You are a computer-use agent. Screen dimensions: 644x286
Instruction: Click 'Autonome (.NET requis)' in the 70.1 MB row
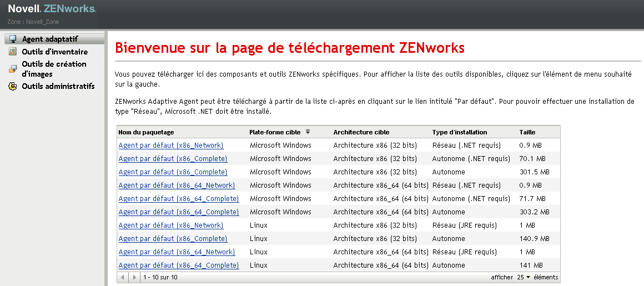(471, 159)
